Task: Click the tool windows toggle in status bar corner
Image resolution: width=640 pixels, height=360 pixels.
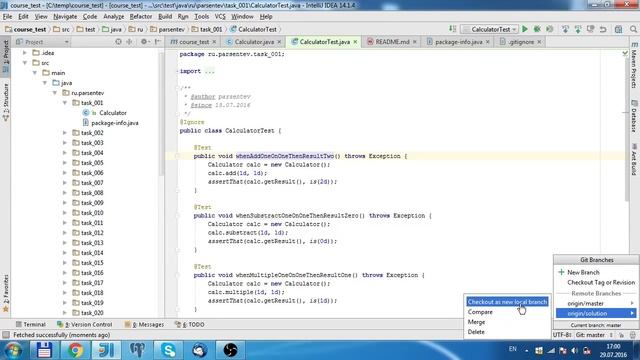Action: (x=6, y=335)
